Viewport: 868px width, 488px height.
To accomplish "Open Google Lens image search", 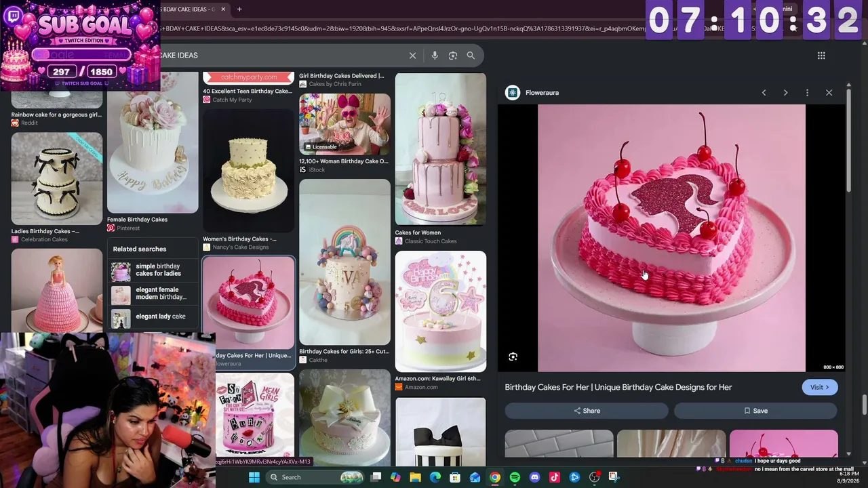I will (453, 56).
